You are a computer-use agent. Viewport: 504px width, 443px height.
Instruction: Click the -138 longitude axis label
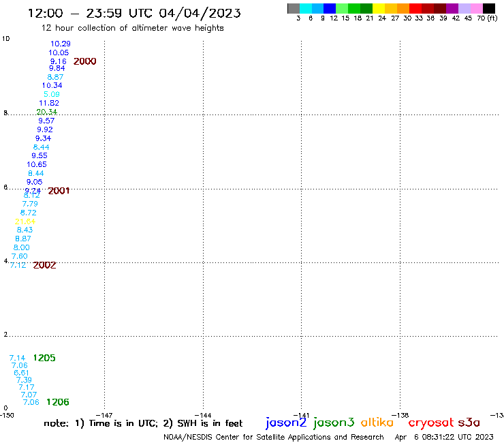[x=400, y=416]
